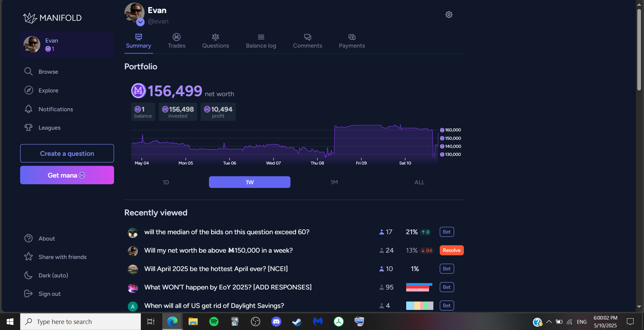Open Browse search icon in sidebar
The image size is (644, 330).
point(29,71)
